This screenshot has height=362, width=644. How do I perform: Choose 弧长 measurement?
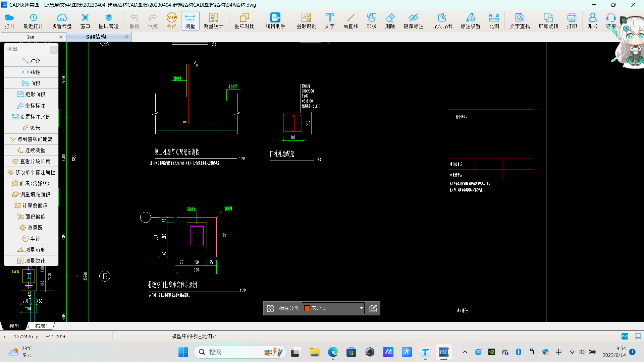coord(31,128)
